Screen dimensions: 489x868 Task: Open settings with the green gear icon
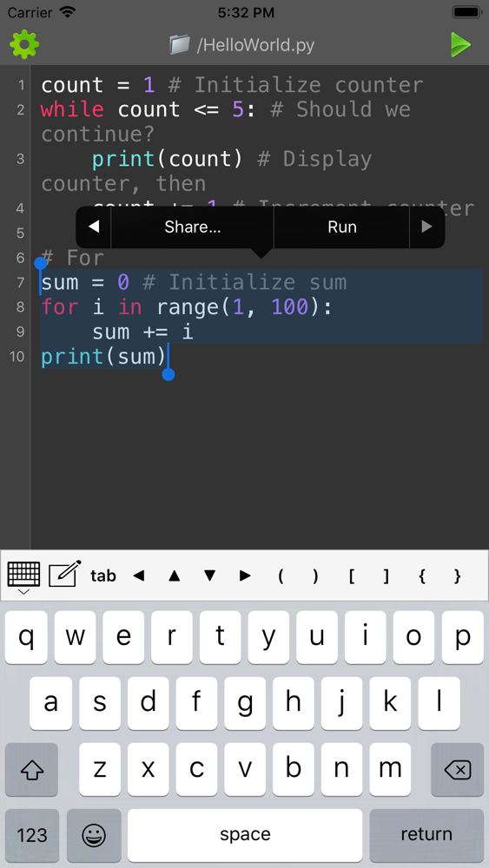click(x=24, y=44)
